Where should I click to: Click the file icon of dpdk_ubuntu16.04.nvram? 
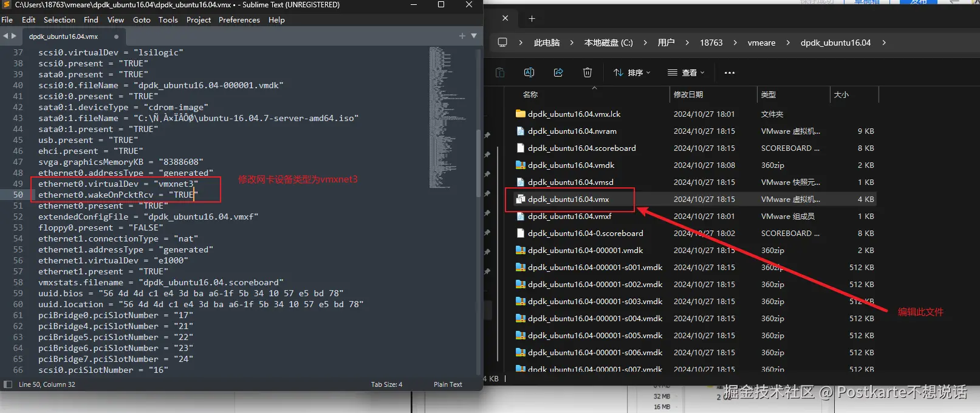point(520,131)
